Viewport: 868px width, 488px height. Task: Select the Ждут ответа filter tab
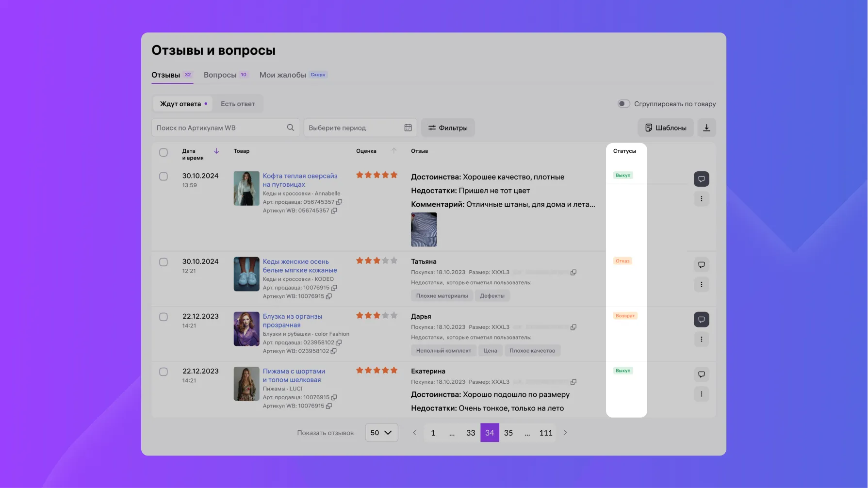point(183,104)
